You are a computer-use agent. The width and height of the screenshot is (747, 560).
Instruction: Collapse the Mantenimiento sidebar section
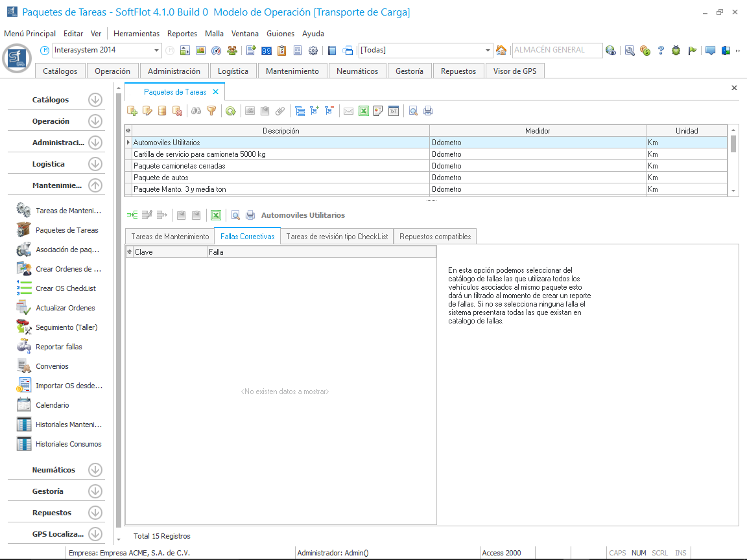point(95,185)
